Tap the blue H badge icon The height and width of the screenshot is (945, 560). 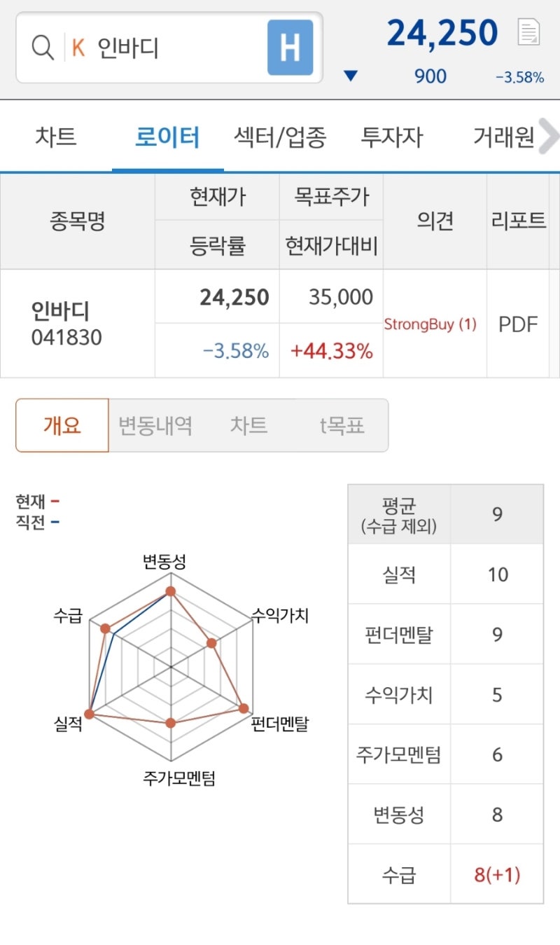(290, 48)
